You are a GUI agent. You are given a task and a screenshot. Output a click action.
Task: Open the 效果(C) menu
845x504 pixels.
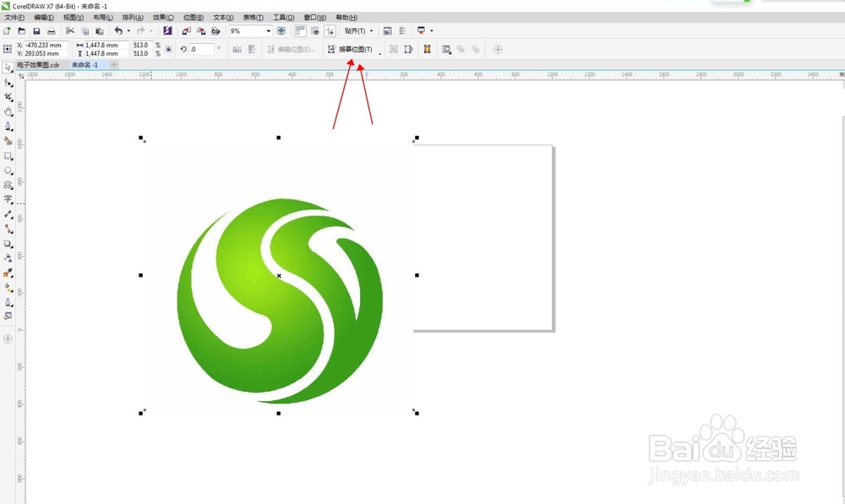[163, 17]
